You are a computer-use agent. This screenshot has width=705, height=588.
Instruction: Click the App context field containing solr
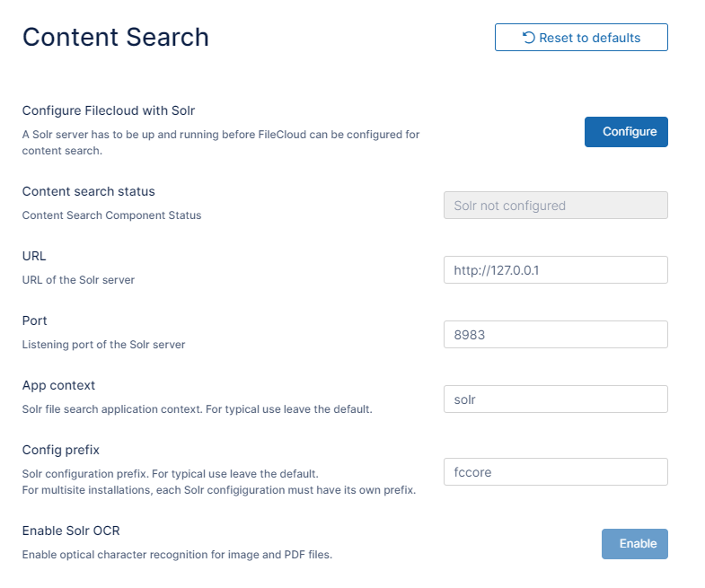click(555, 399)
